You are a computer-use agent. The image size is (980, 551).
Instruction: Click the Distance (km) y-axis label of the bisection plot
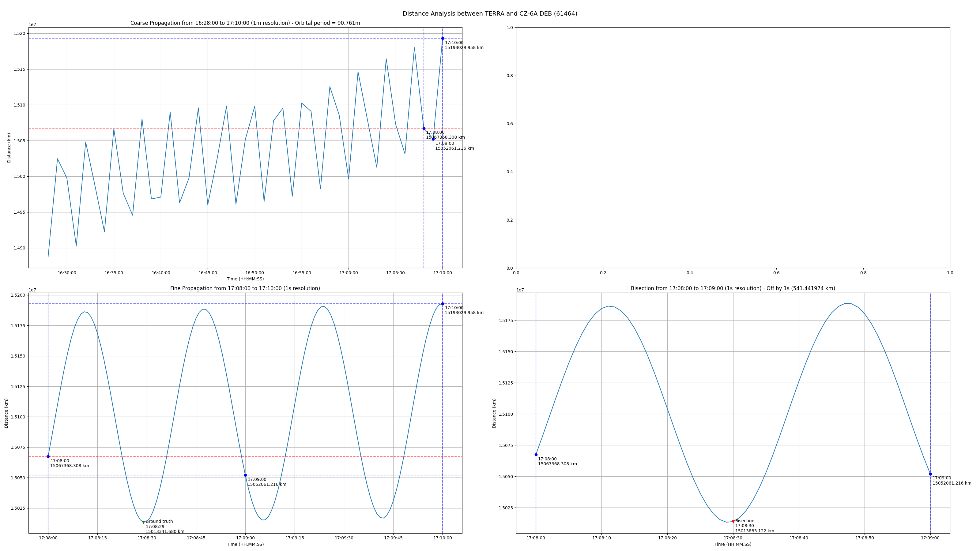[494, 413]
